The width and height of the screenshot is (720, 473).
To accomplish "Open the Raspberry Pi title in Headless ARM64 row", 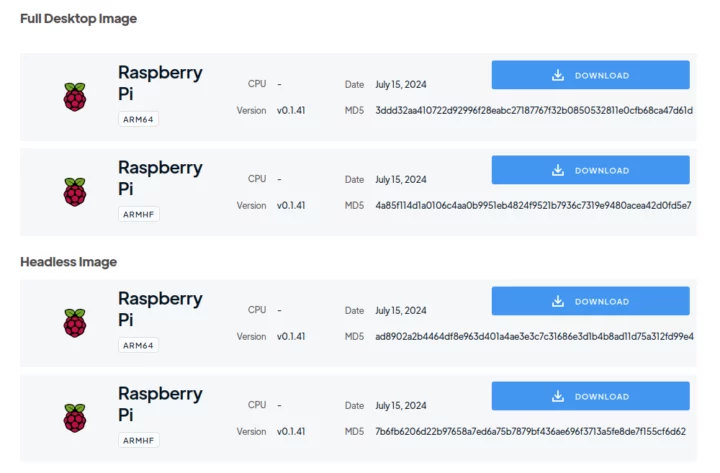I will tap(160, 309).
